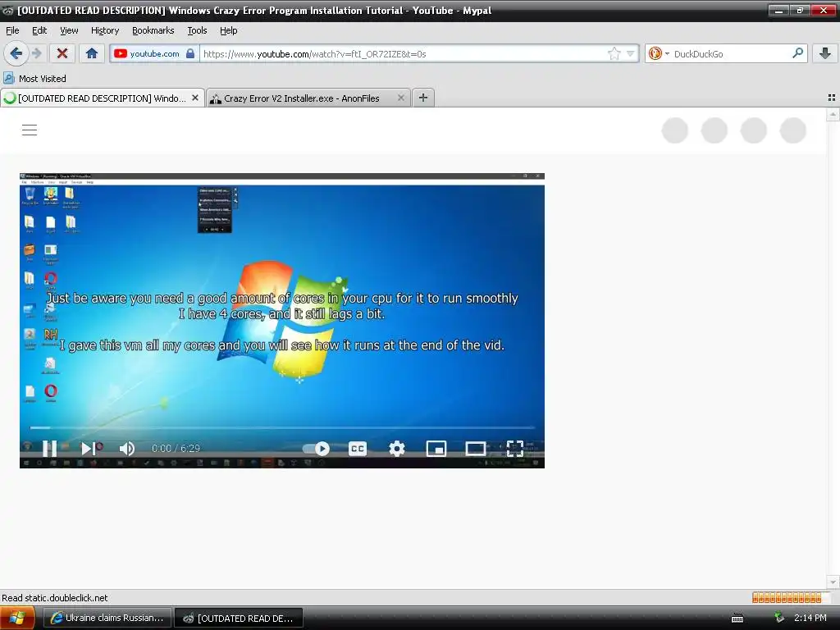Enter fullscreen with the fullscreen icon
The height and width of the screenshot is (630, 840).
(x=515, y=449)
